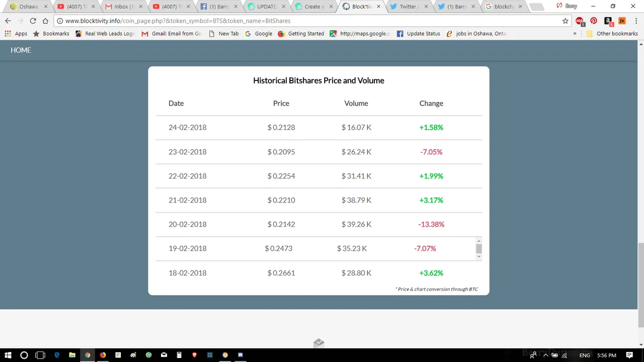Launch Microsoft Edge from the taskbar
Viewport: 644px width, 362px height.
(57, 355)
